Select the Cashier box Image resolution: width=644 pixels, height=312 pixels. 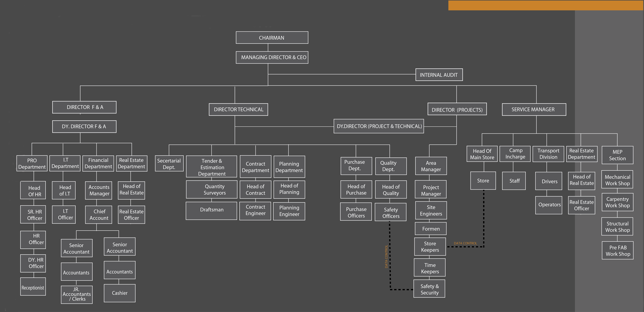pos(120,293)
